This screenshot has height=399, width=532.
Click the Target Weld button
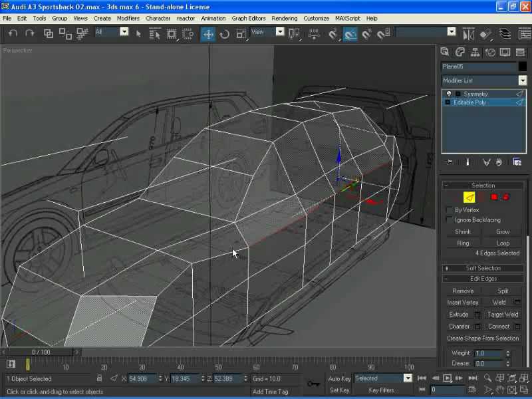[x=503, y=315]
